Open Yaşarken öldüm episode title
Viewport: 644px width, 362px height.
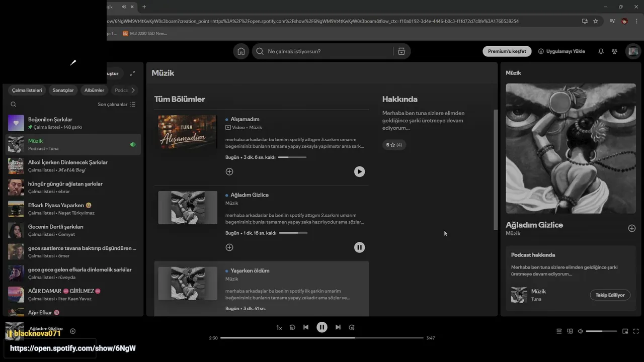250,270
